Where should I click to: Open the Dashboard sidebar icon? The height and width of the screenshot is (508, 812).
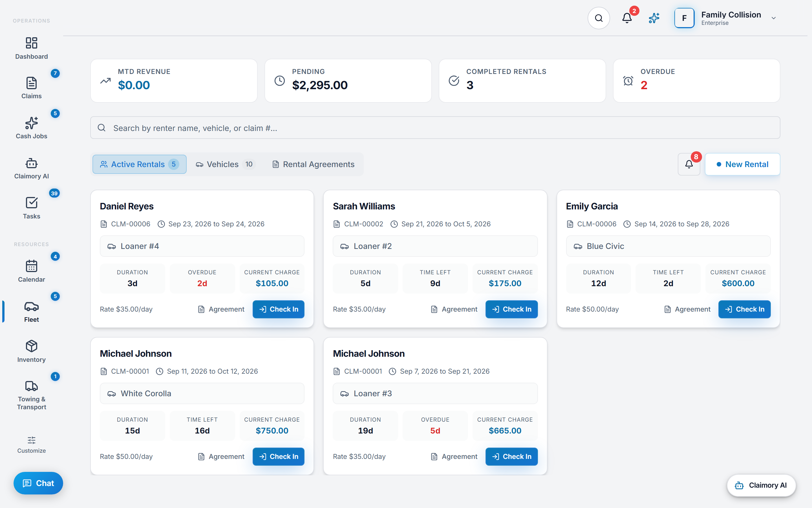point(31,48)
